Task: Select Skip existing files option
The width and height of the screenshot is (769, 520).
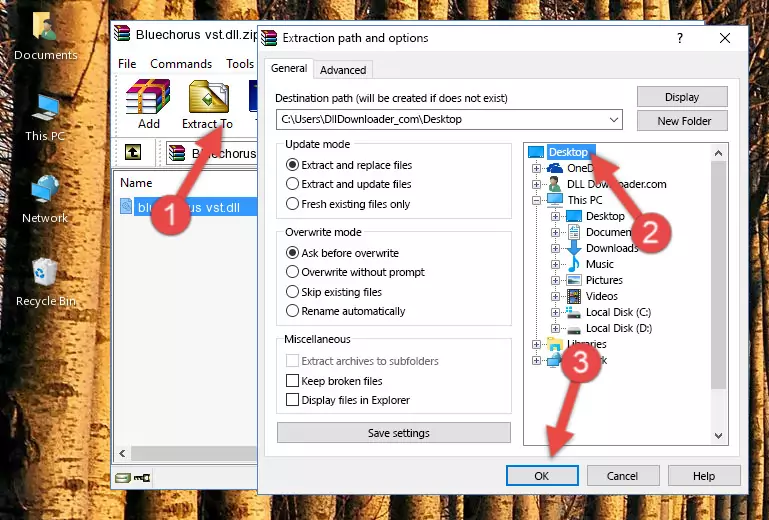Action: 292,291
